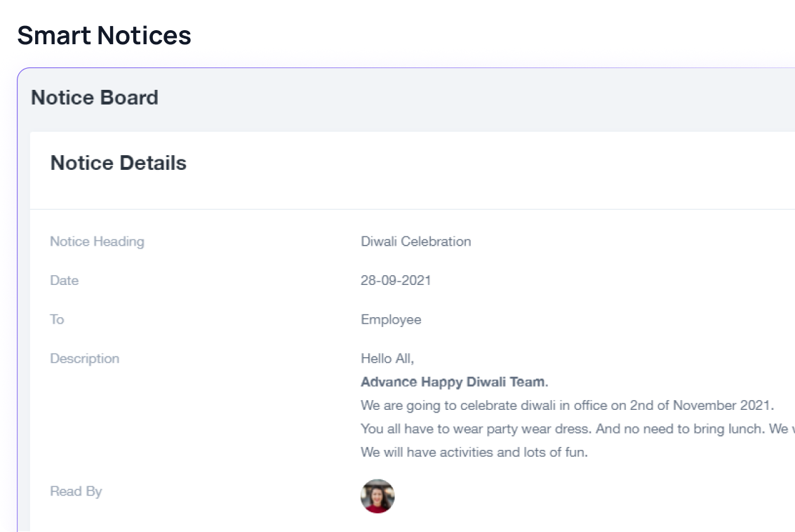Viewport: 795px width, 532px height.
Task: Select the Diwali Celebration heading text
Action: click(x=416, y=241)
